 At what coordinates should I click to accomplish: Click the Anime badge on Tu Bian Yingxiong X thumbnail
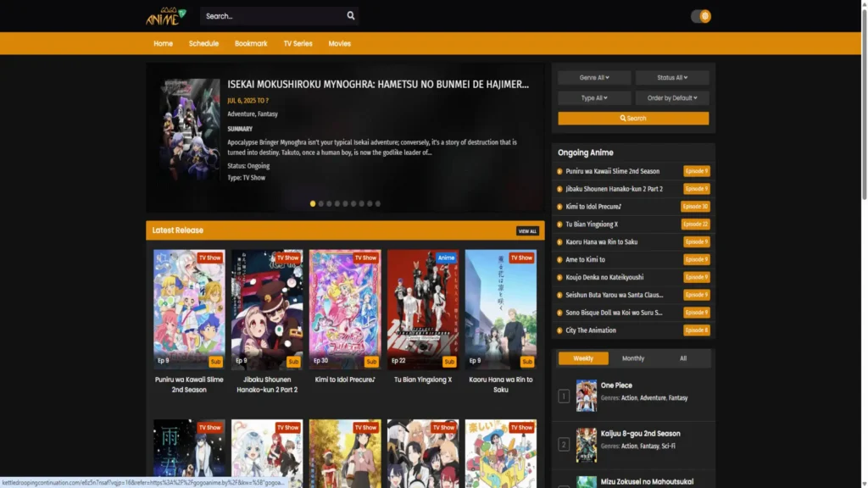coord(446,258)
